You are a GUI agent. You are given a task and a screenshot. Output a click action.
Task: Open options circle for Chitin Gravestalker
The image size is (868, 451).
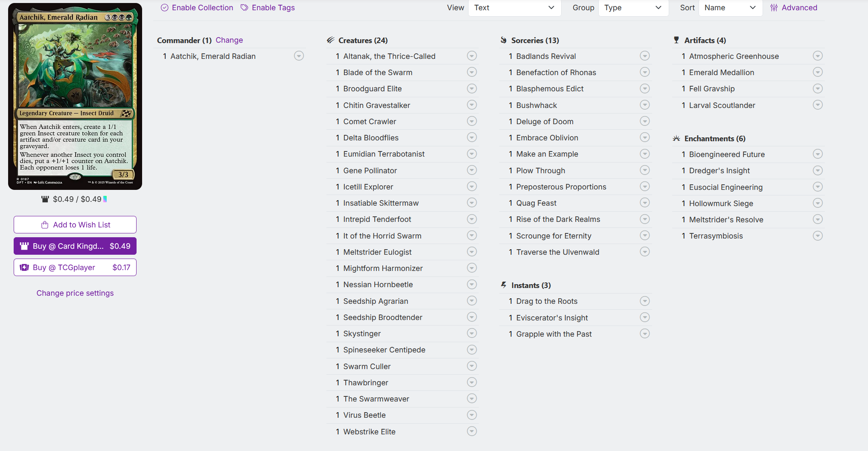click(x=472, y=105)
